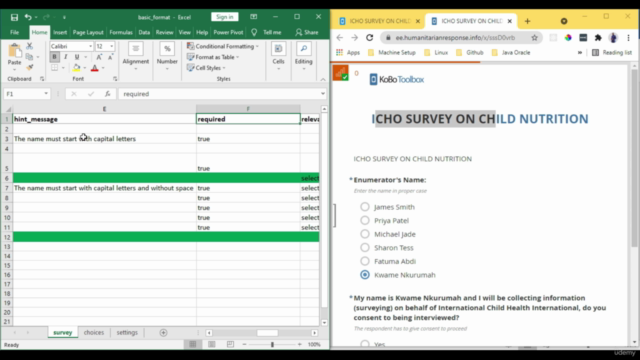Decrease font size in Excel ribbon

pos(110,57)
